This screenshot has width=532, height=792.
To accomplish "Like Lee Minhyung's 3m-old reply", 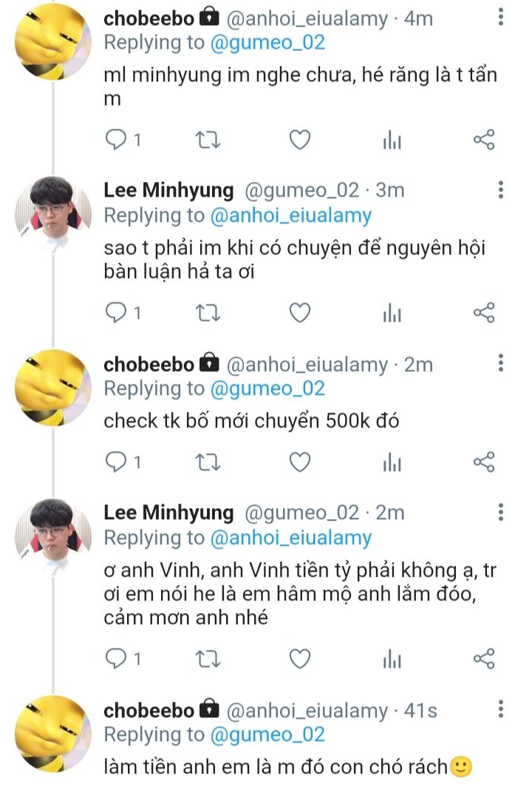I will (299, 314).
